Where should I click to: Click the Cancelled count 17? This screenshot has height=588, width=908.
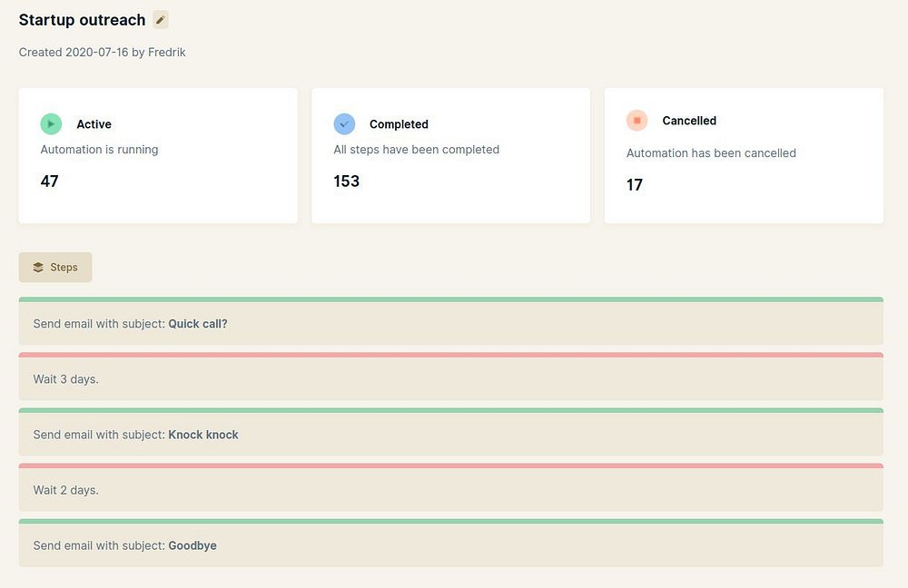point(635,185)
